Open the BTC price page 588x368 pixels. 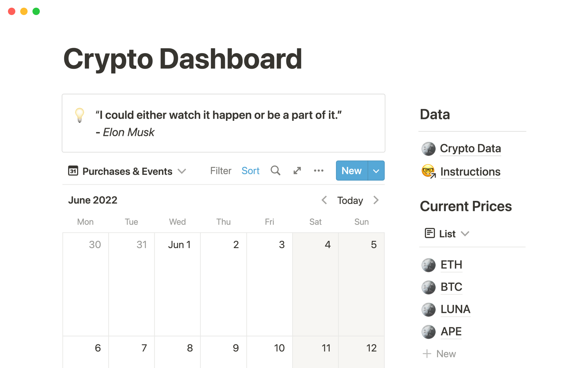coord(451,287)
